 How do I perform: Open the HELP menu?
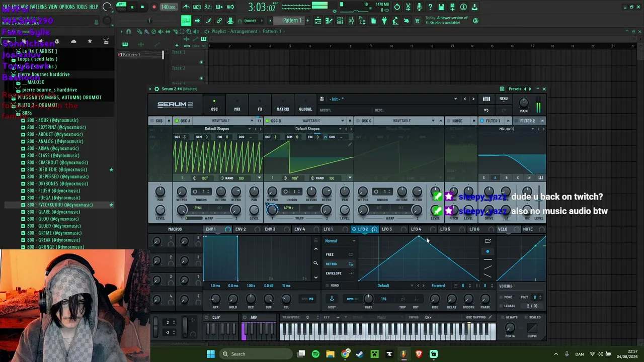94,7
